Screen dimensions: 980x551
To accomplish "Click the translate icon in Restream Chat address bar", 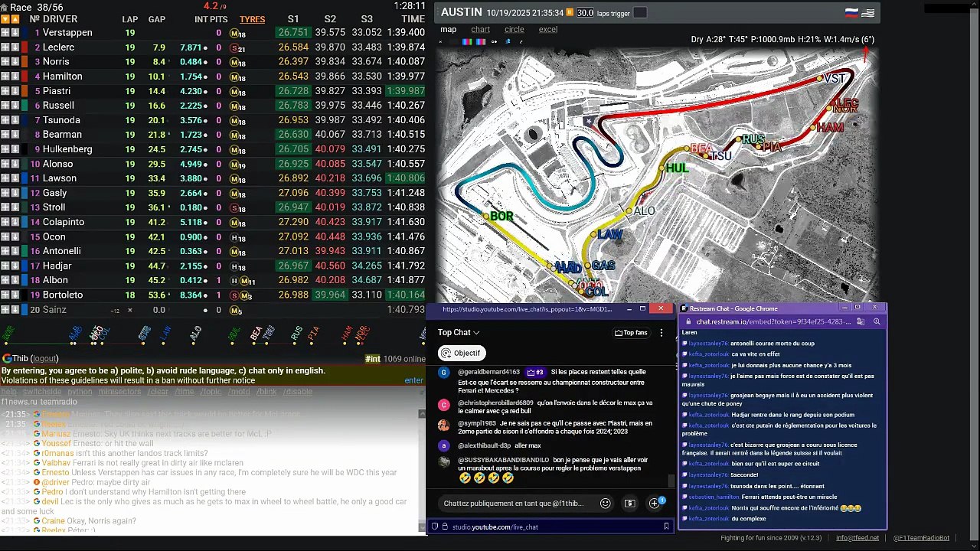I will [x=861, y=322].
